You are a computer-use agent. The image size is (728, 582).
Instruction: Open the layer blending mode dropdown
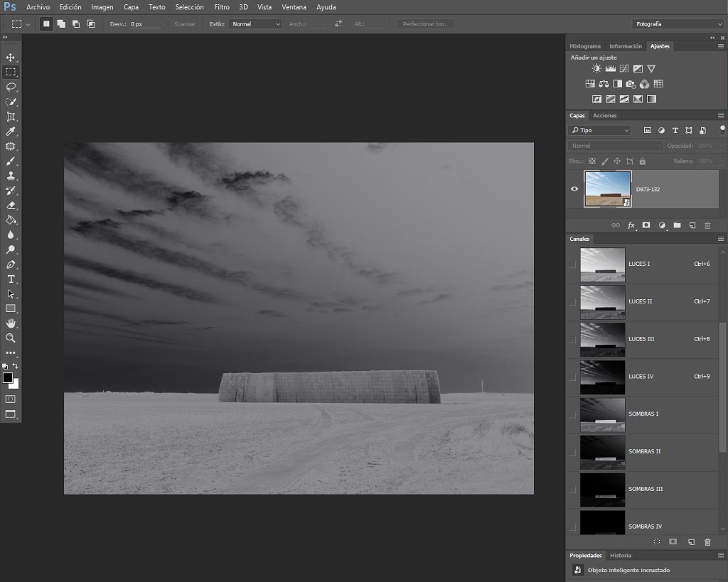(x=615, y=146)
